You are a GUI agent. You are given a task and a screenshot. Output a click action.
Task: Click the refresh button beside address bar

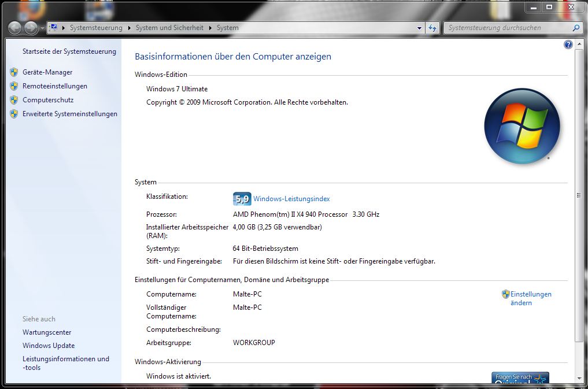pos(432,28)
